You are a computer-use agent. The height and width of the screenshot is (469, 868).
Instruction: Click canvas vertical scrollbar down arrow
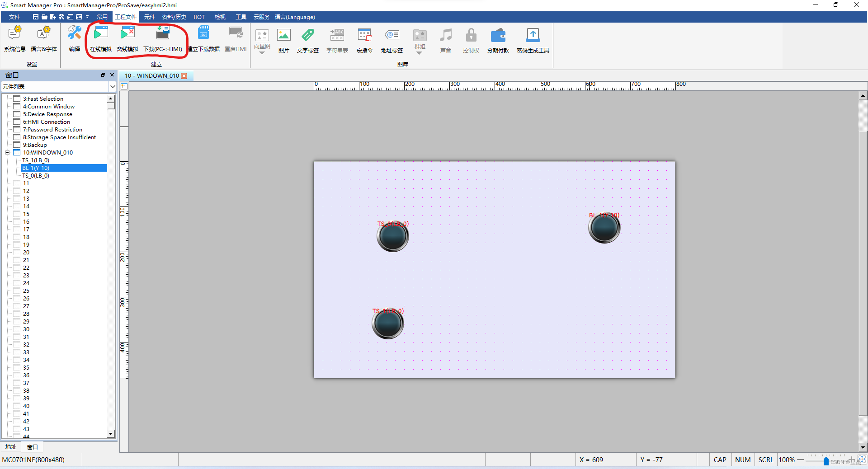pos(863,448)
